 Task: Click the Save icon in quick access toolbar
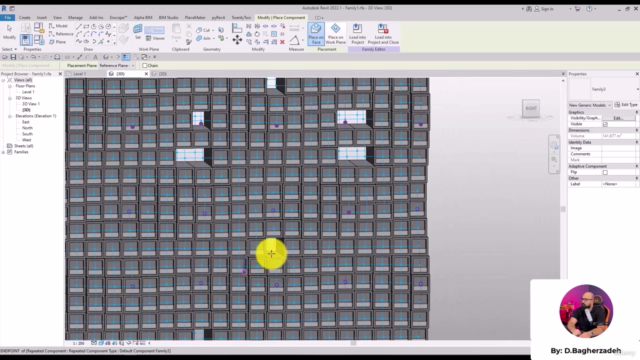click(x=13, y=57)
